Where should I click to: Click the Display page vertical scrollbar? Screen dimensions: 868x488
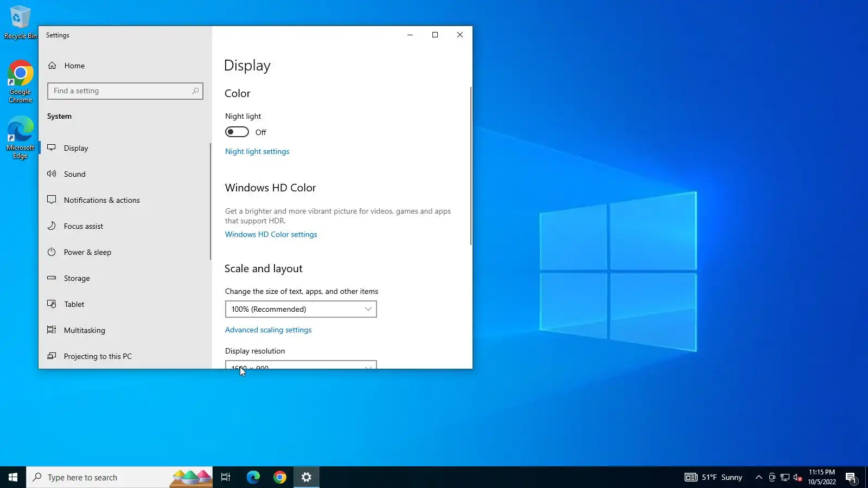coord(470,165)
